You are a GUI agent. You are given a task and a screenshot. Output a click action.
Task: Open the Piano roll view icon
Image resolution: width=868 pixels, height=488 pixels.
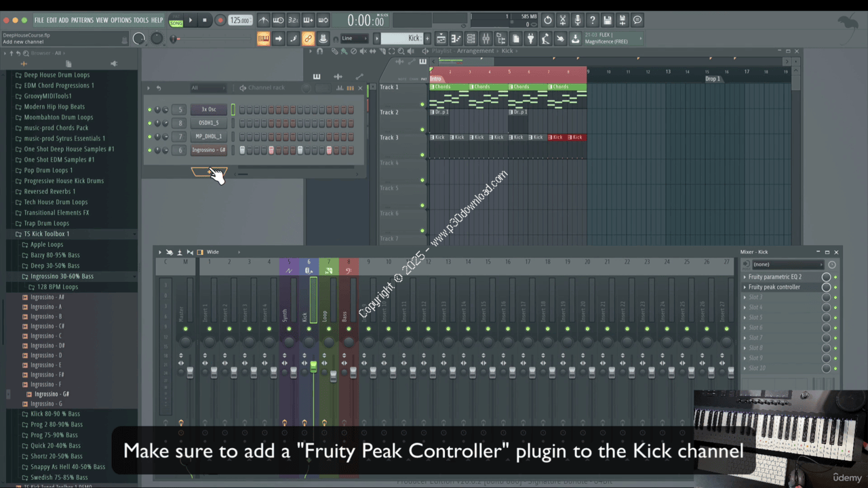(456, 39)
